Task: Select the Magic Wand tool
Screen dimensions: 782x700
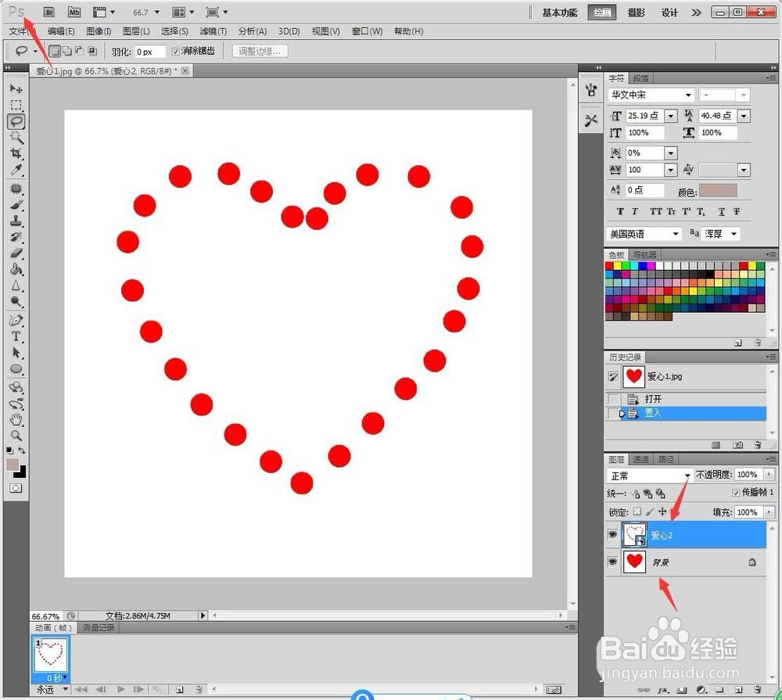Action: pyautogui.click(x=16, y=137)
